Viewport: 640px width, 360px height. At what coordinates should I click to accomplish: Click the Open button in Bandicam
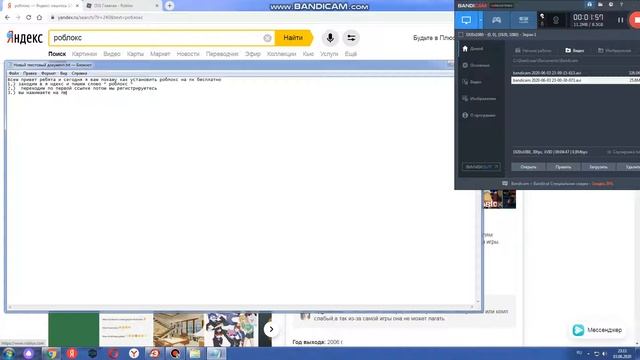coord(528,167)
